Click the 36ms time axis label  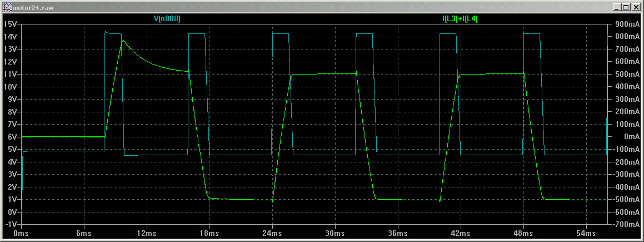click(x=398, y=233)
